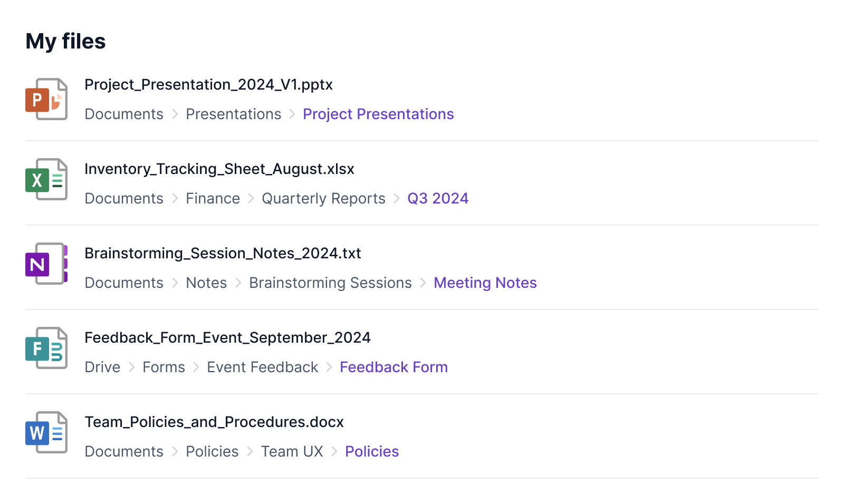Click Documents breadcrumb under Brainstorming_Session_Notes file
Viewport: 844px width, 504px height.
click(x=124, y=283)
